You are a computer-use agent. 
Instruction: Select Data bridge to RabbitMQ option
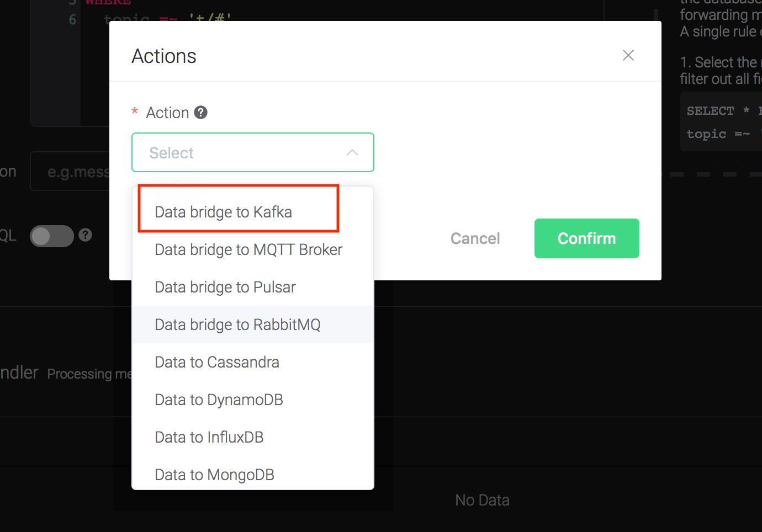(x=237, y=324)
